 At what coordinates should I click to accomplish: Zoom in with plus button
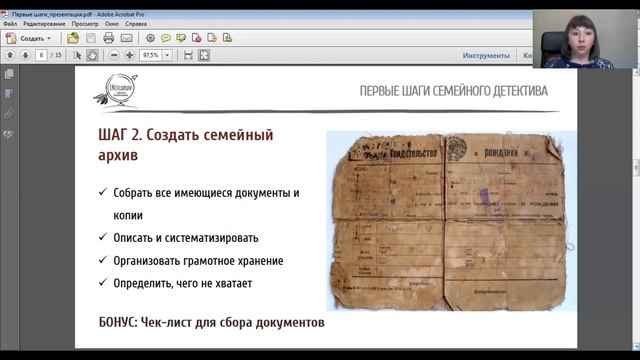pos(129,55)
